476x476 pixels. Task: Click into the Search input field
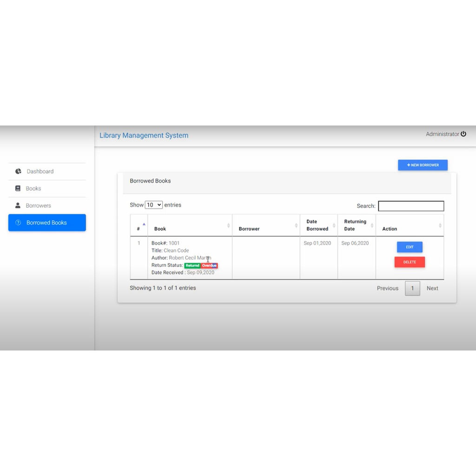(411, 206)
